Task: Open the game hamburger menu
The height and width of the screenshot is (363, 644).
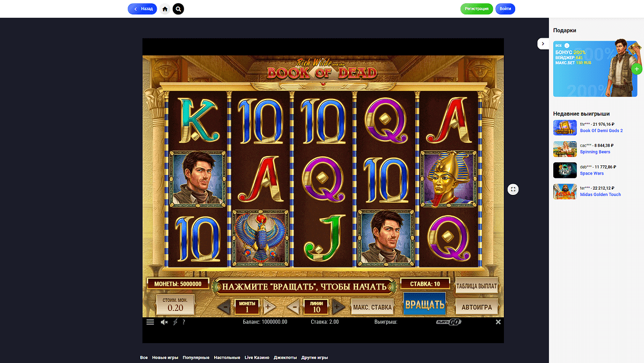Action: [x=150, y=322]
